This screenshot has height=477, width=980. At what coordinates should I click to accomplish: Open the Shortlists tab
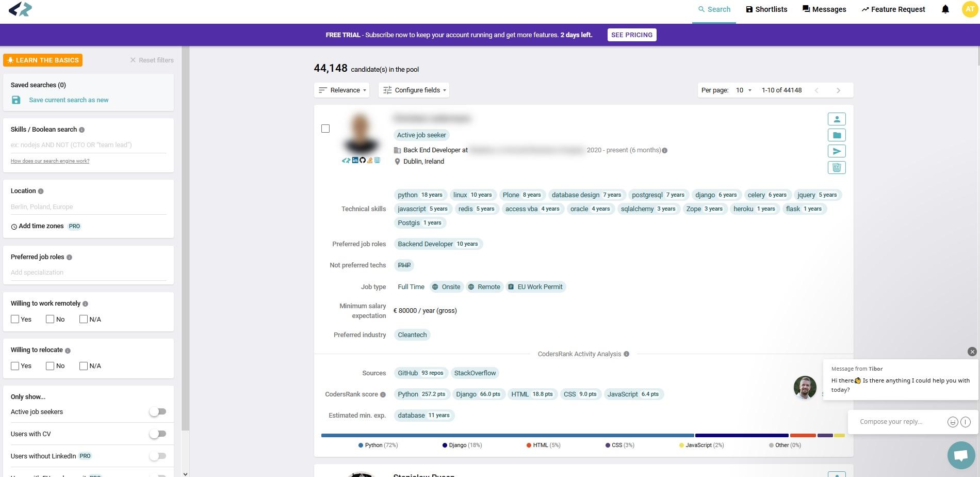pyautogui.click(x=766, y=9)
